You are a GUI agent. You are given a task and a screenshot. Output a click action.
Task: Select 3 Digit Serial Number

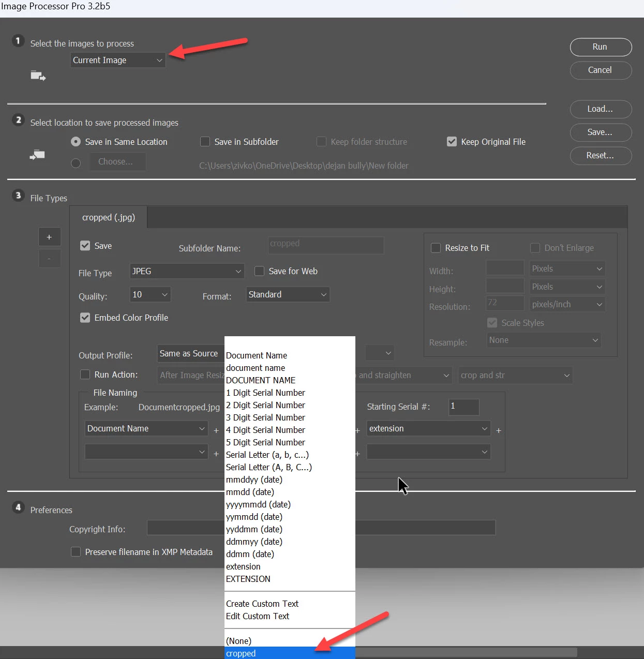(x=290, y=417)
